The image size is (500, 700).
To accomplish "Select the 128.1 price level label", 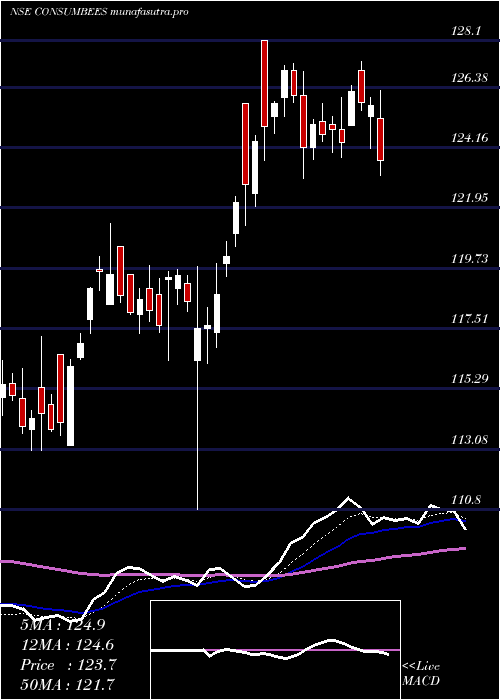I will (464, 31).
